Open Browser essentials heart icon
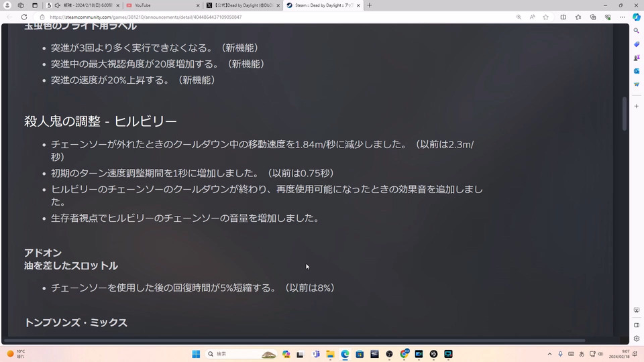Image resolution: width=644 pixels, height=362 pixels. tap(608, 17)
